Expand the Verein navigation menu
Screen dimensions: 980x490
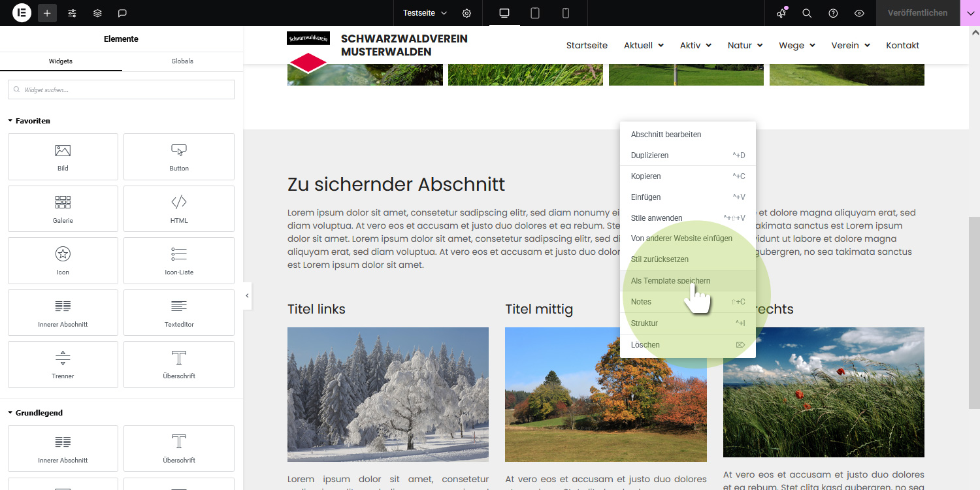click(851, 45)
